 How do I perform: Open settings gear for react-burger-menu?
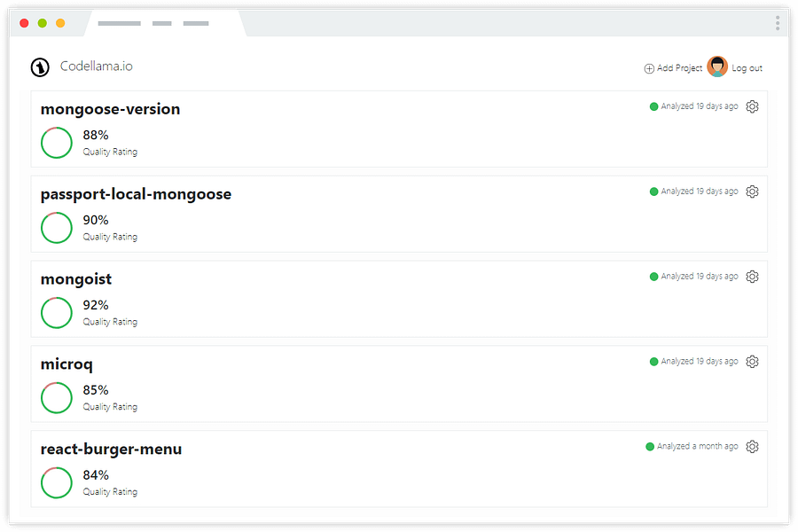(x=752, y=447)
